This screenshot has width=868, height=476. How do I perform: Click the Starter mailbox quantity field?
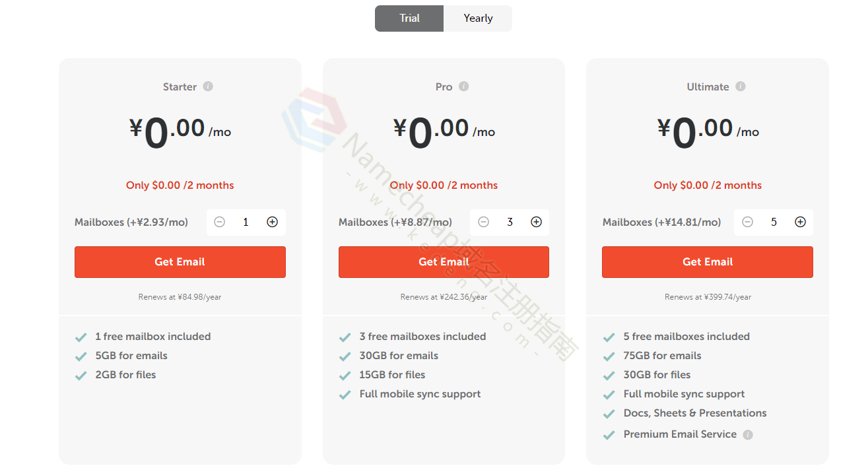246,222
